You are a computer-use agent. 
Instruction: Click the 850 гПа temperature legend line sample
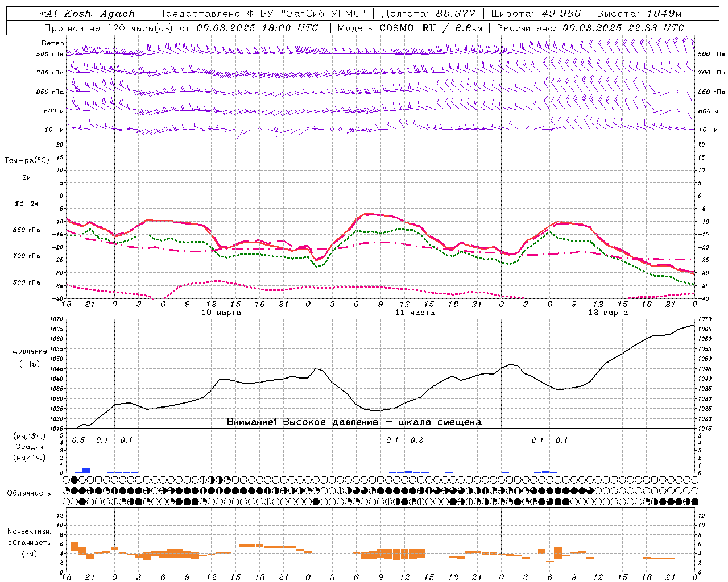tap(26, 236)
